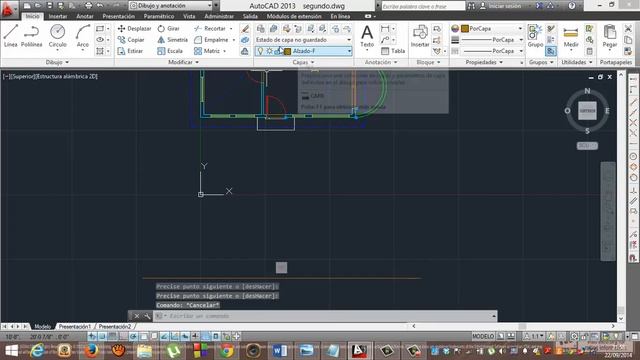Click the SCU button under ViewCube
Viewport: 640px width, 360px height.
pos(587,146)
